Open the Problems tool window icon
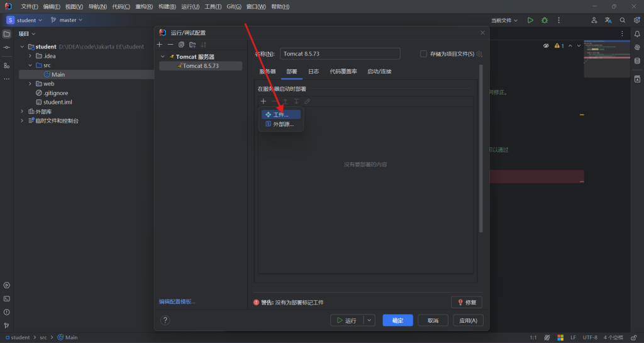 (6, 312)
